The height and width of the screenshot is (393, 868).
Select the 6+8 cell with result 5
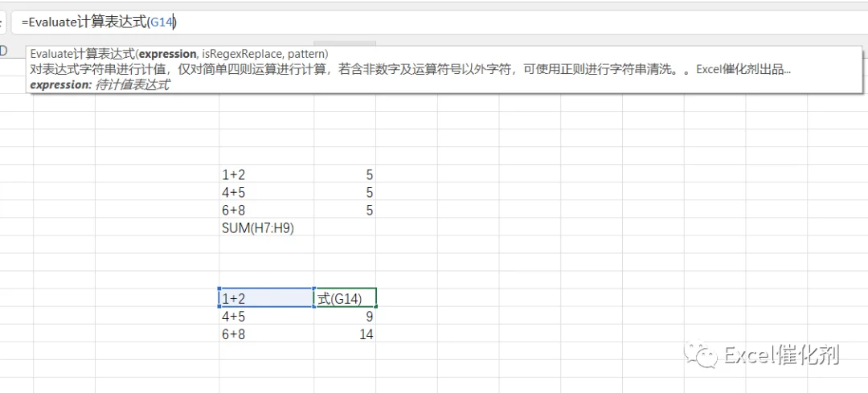[266, 211]
